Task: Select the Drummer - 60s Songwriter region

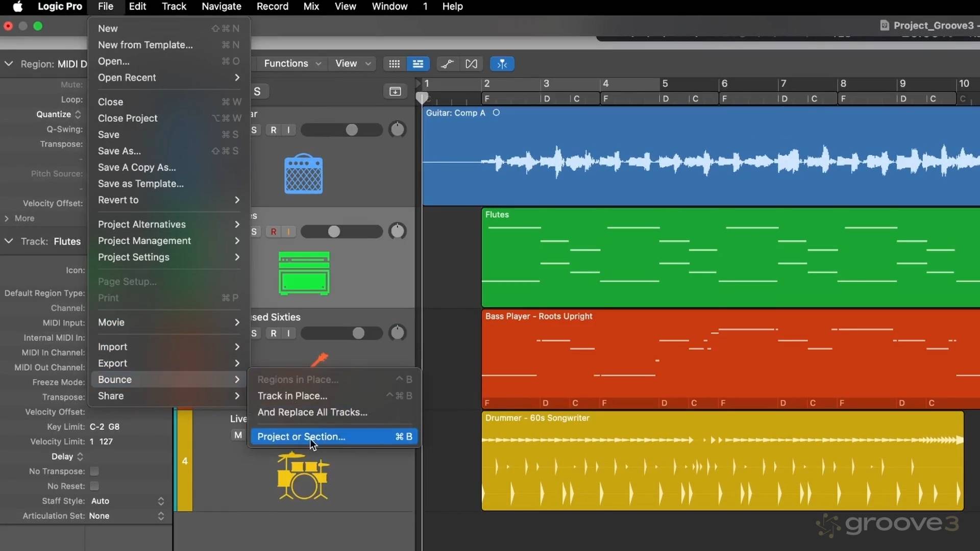Action: click(x=723, y=461)
